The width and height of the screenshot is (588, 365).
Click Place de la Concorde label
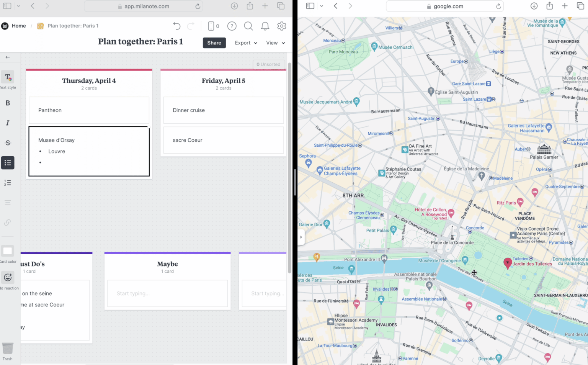tap(452, 242)
